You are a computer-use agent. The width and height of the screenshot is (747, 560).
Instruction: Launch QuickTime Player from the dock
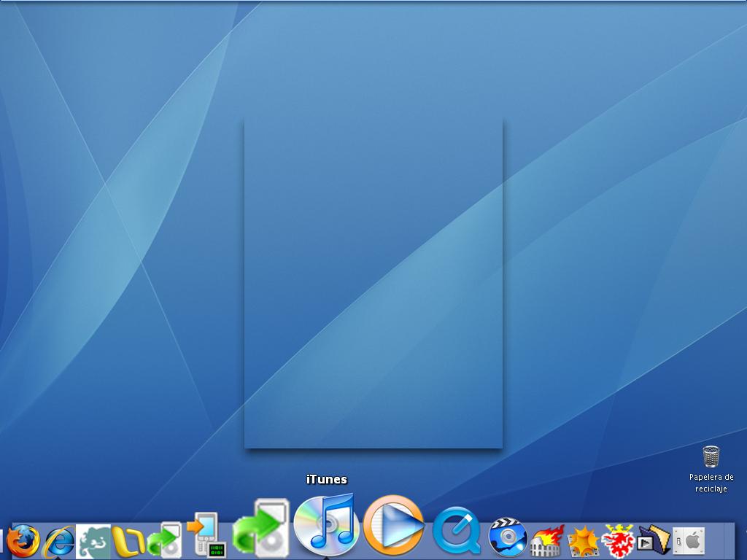coord(457,531)
